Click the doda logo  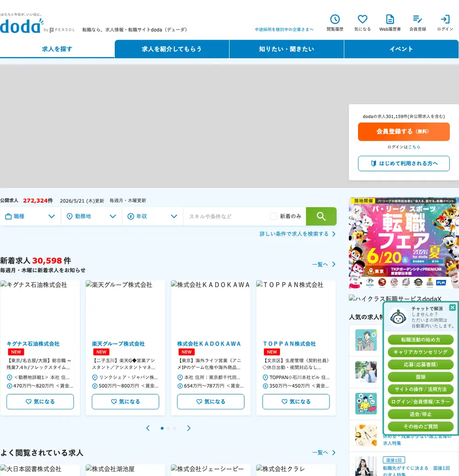(21, 26)
